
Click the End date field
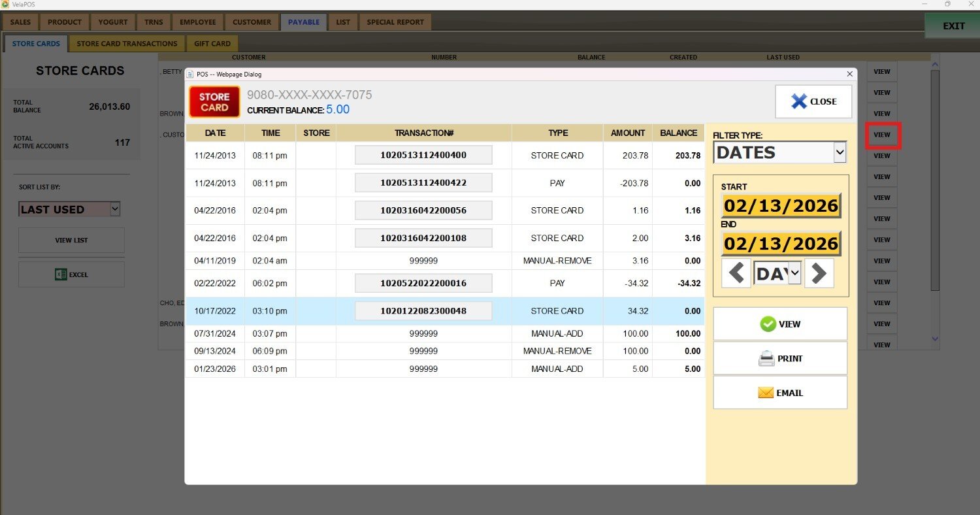tap(781, 244)
